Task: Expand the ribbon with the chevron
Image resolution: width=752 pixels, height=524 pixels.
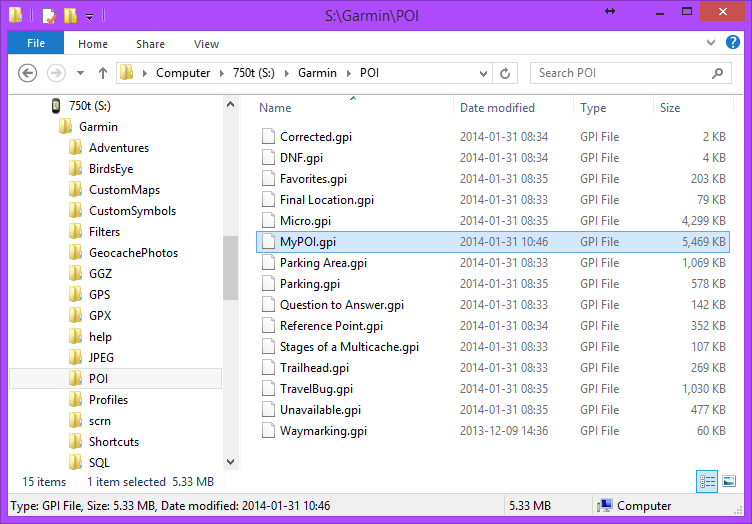Action: click(x=711, y=43)
